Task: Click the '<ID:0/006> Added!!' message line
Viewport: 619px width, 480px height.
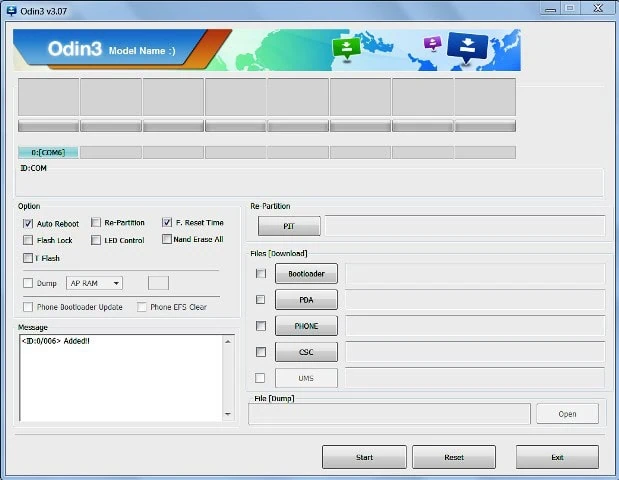Action: point(56,341)
